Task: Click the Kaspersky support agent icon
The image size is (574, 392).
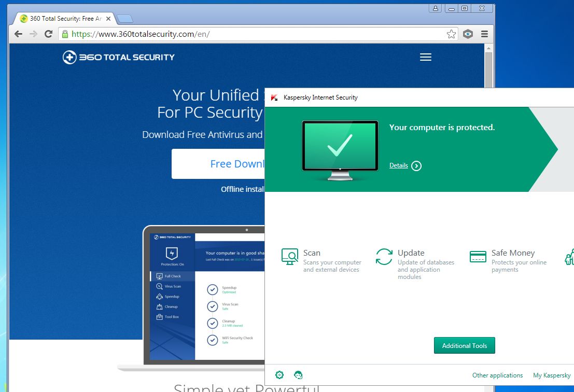Action: coord(298,375)
